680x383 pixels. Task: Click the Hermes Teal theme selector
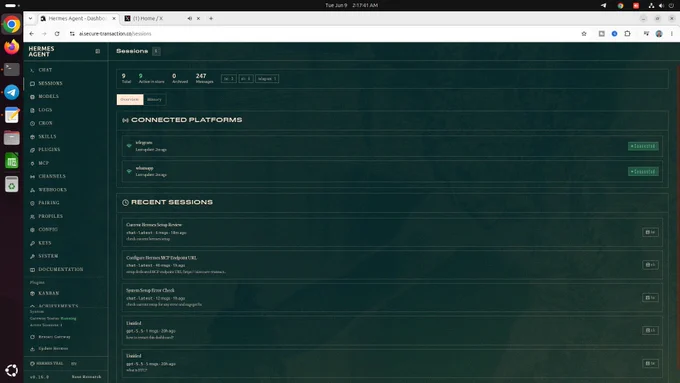47,363
